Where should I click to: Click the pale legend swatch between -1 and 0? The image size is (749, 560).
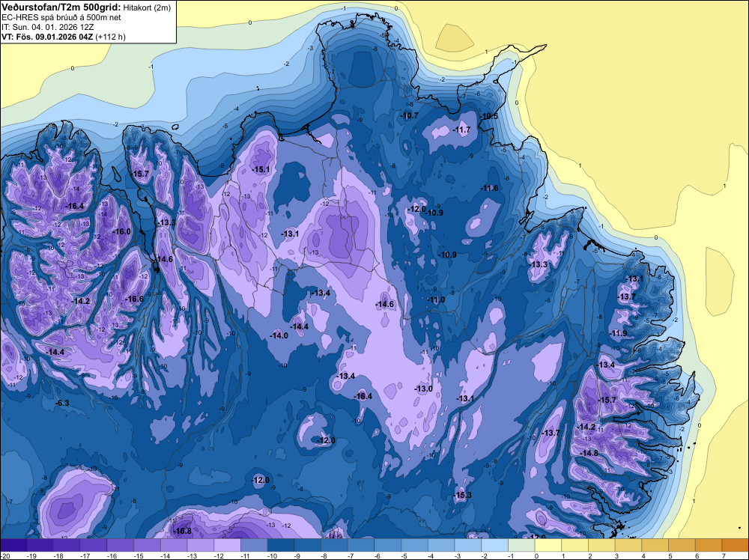tap(521, 545)
